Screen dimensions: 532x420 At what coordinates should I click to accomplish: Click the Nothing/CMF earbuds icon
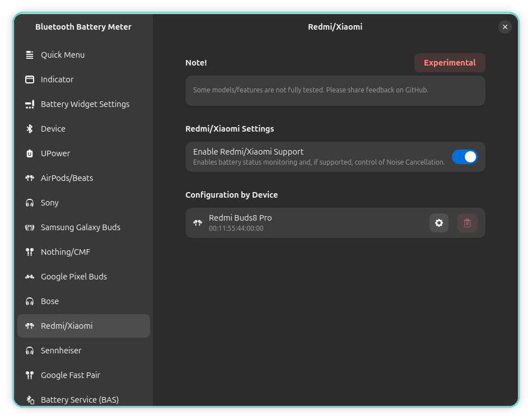pos(30,252)
